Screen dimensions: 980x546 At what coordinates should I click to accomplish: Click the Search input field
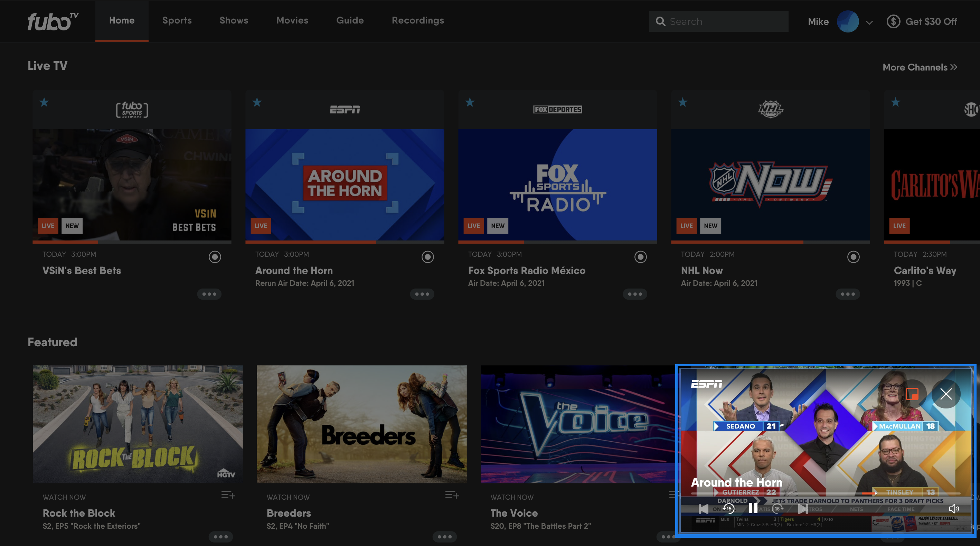pos(718,21)
